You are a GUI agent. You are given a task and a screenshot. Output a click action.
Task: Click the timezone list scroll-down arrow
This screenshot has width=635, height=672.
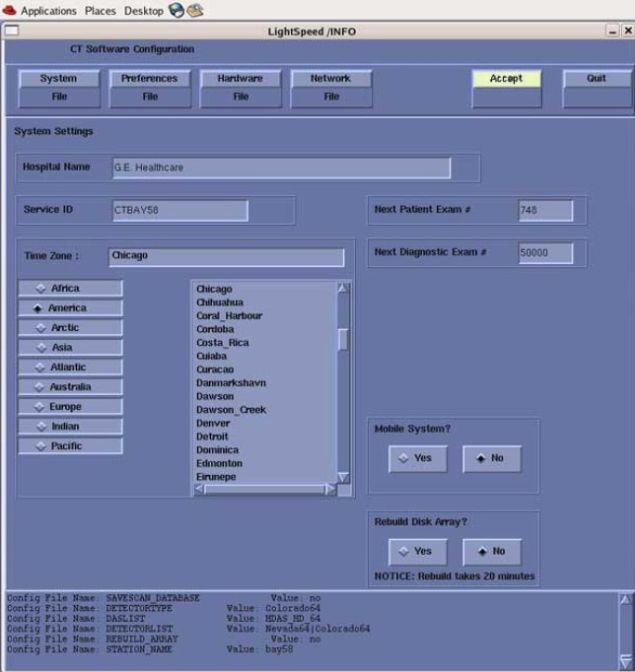pyautogui.click(x=343, y=477)
